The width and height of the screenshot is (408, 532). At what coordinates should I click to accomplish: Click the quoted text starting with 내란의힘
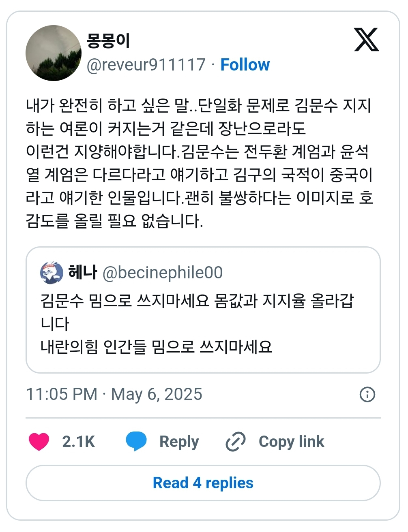pyautogui.click(x=157, y=347)
